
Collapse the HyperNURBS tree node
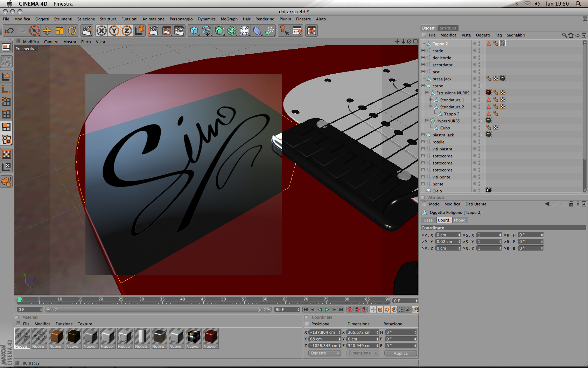427,121
